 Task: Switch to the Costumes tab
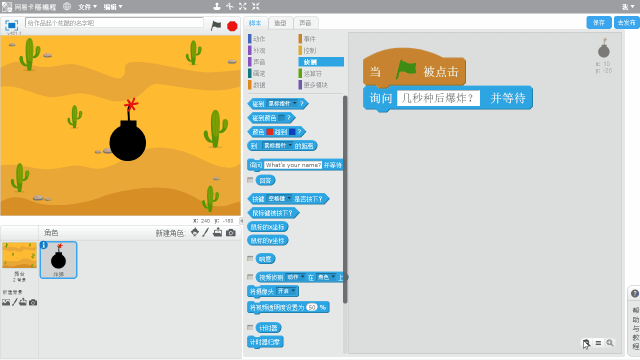click(x=280, y=23)
